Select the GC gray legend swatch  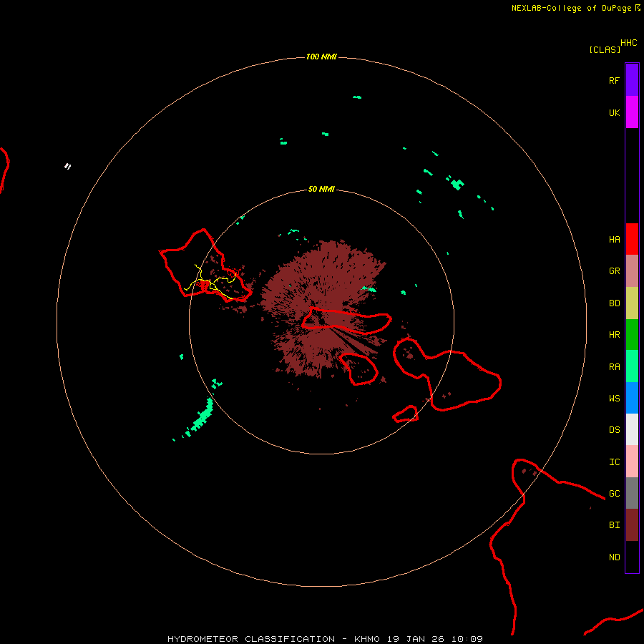point(632,493)
